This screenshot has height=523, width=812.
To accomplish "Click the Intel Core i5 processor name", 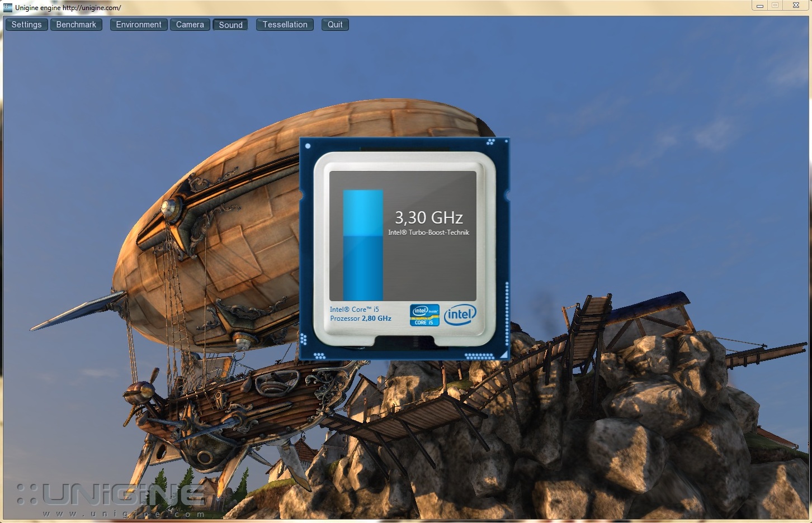I will [355, 310].
